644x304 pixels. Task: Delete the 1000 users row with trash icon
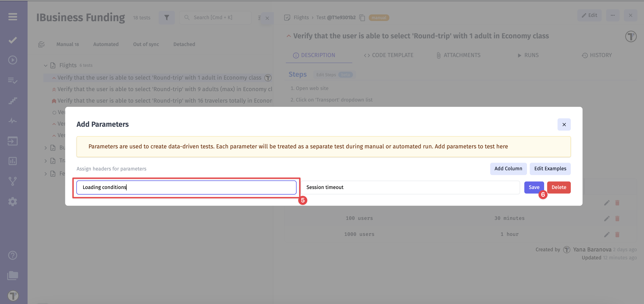pos(617,234)
